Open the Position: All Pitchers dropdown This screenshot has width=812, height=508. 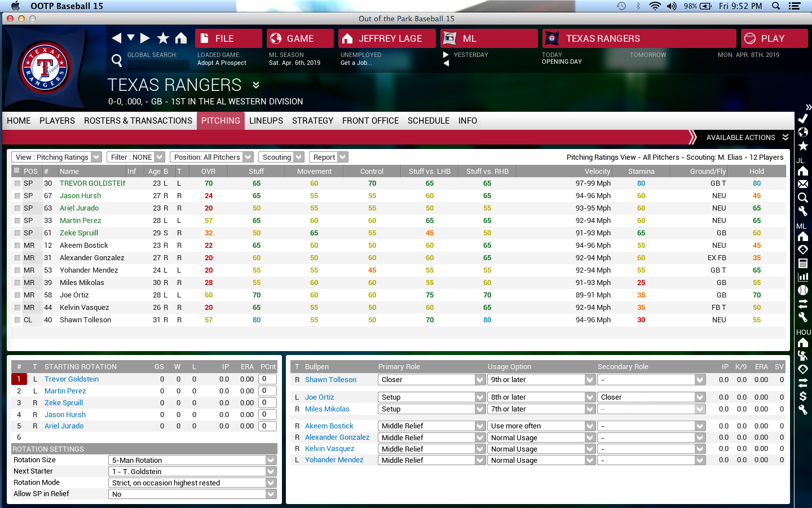[x=211, y=157]
